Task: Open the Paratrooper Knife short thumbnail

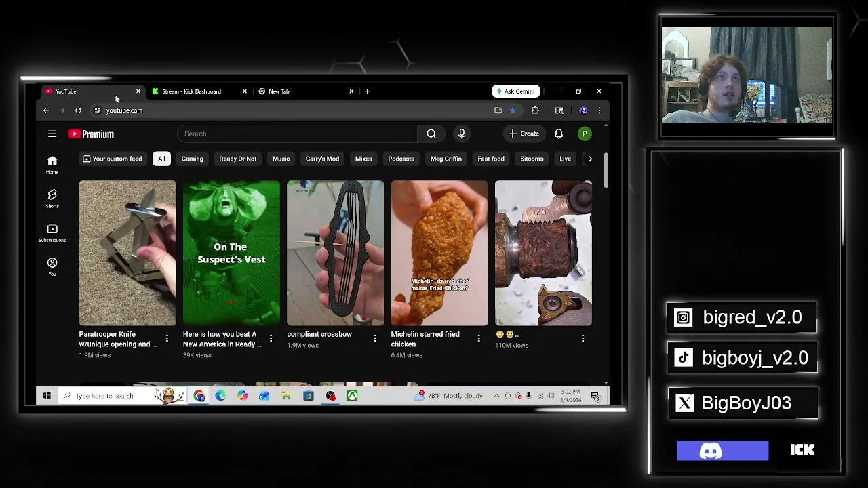Action: coord(127,253)
